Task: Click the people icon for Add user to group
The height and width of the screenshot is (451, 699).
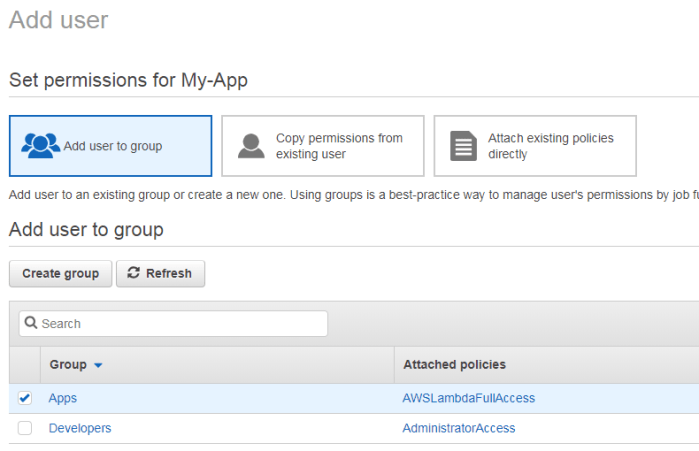Action: tap(41, 146)
